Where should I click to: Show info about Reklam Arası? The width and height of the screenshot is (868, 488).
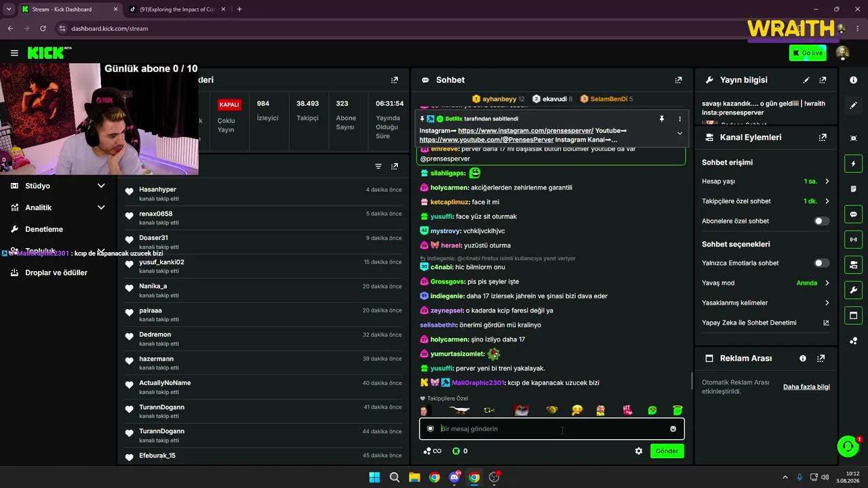point(803,358)
